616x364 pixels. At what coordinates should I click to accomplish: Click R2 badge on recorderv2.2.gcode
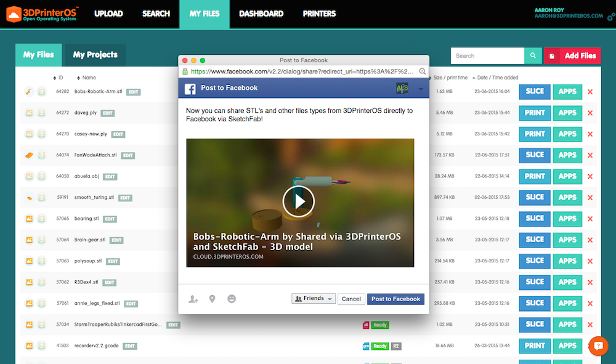tap(396, 346)
